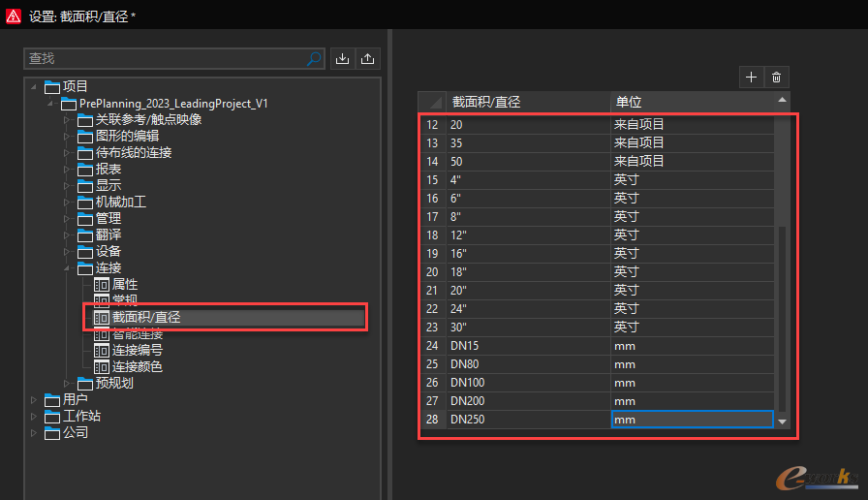This screenshot has width=868, height=500.
Task: Click the DN100 cell
Action: tap(528, 383)
